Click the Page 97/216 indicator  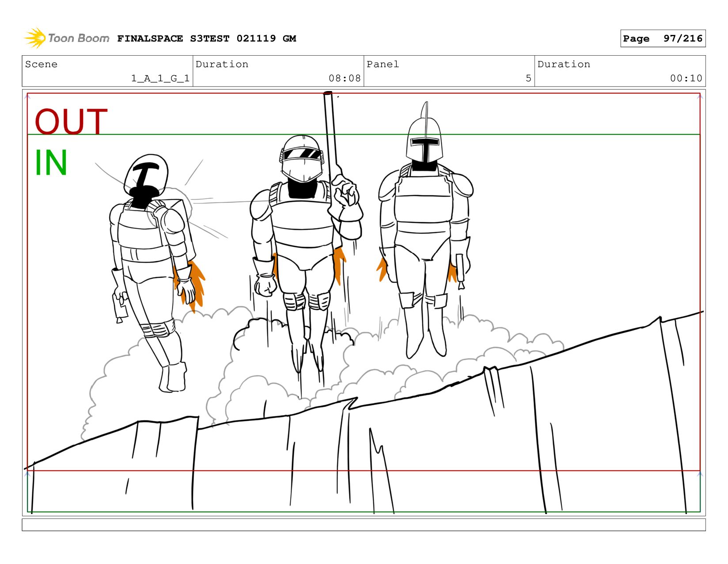click(x=663, y=38)
